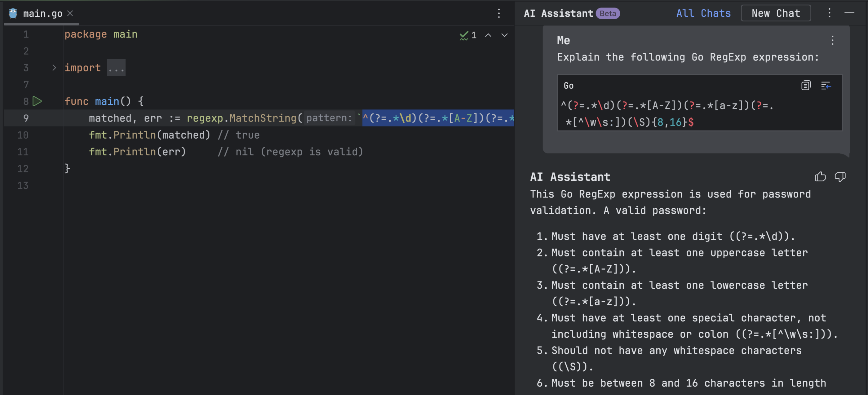Select the main.go editor tab
The height and width of the screenshot is (395, 868).
pyautogui.click(x=42, y=13)
